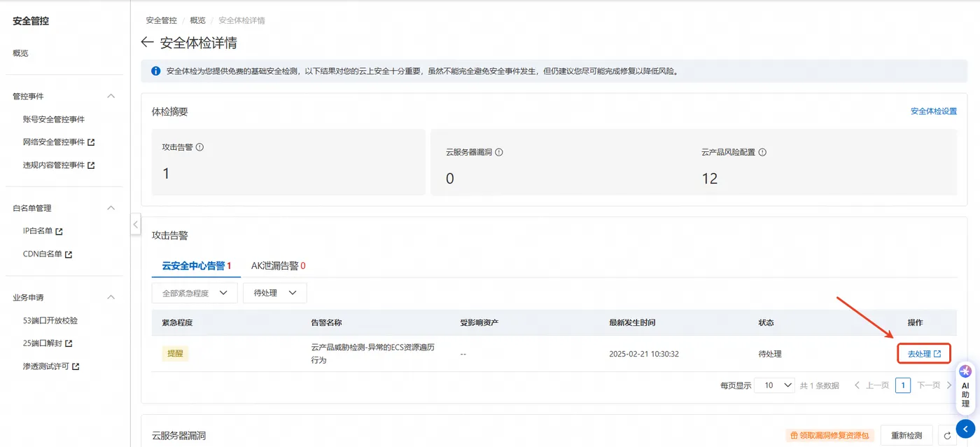
Task: Click the 共 1 条数据 total count text
Action: coord(820,385)
